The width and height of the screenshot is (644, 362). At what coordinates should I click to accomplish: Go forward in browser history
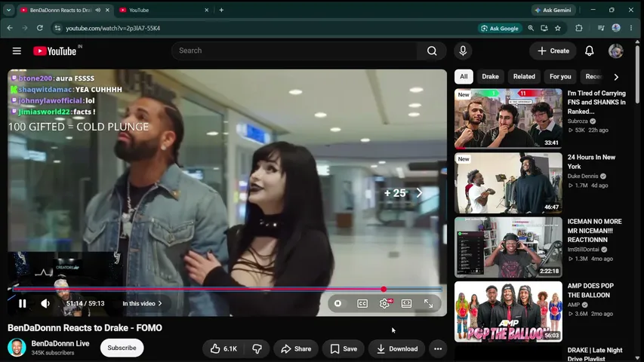click(25, 29)
